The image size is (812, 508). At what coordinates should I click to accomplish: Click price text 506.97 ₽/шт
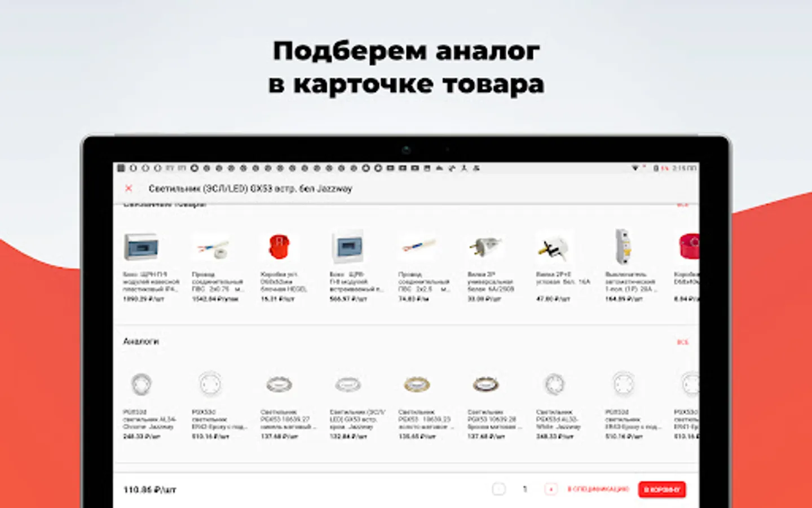pyautogui.click(x=348, y=299)
